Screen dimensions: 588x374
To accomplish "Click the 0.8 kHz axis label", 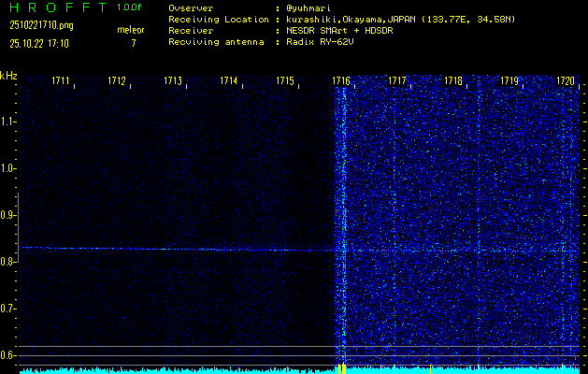I will click(7, 262).
